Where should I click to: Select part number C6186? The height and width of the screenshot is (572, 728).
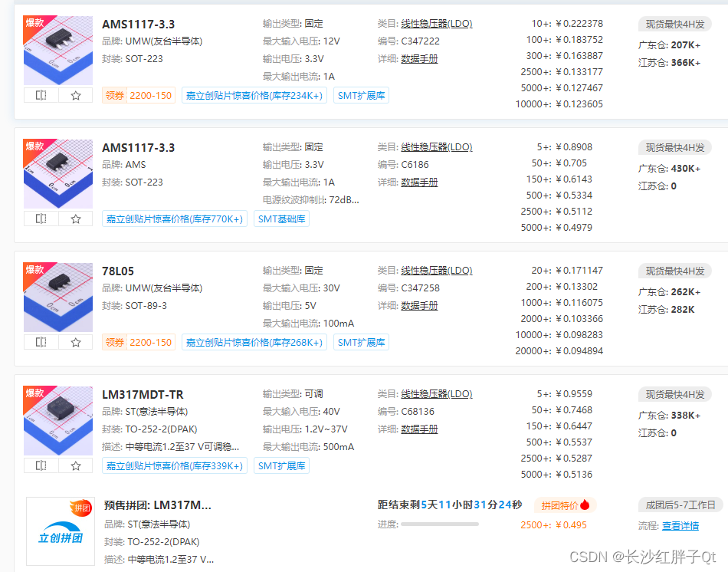[415, 165]
